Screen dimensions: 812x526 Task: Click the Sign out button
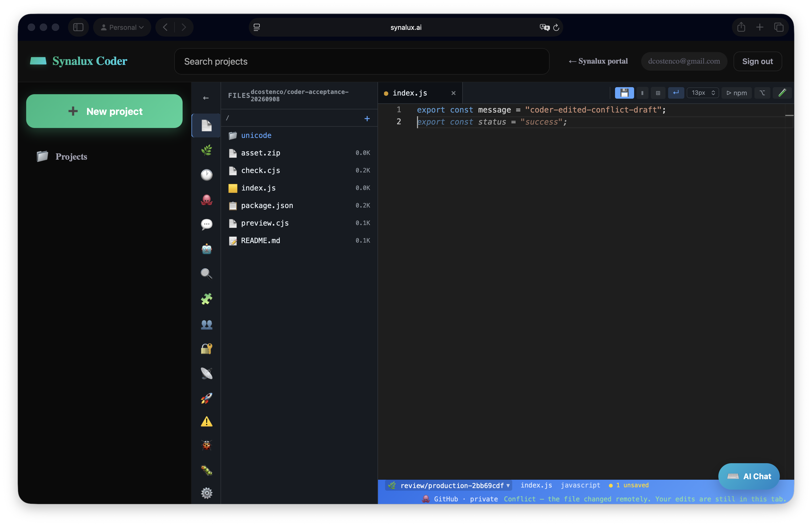[x=757, y=61]
